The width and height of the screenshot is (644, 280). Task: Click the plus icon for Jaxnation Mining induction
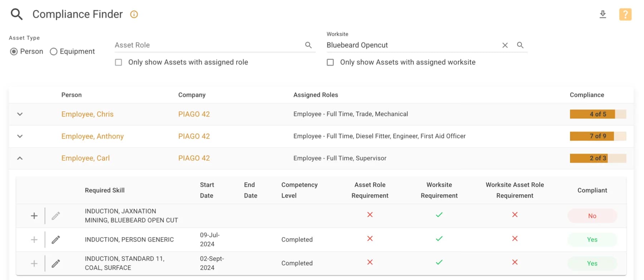click(34, 216)
